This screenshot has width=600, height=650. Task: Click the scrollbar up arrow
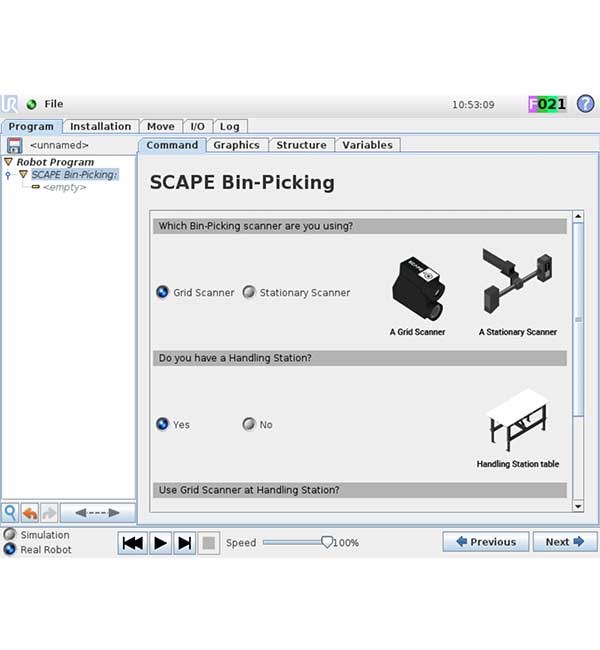tap(578, 216)
